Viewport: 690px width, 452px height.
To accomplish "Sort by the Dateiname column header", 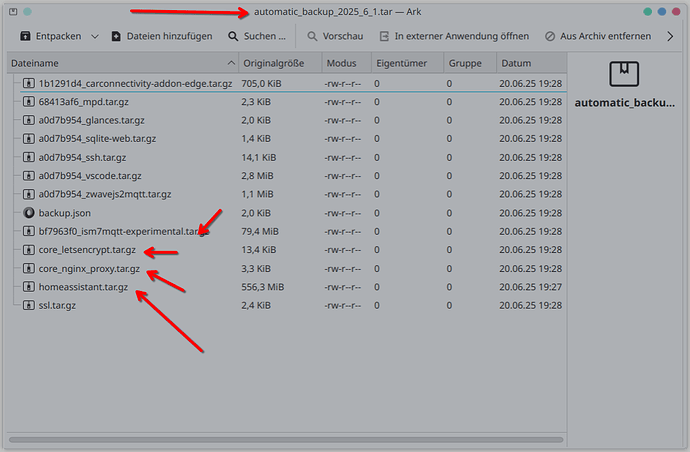I will 120,63.
